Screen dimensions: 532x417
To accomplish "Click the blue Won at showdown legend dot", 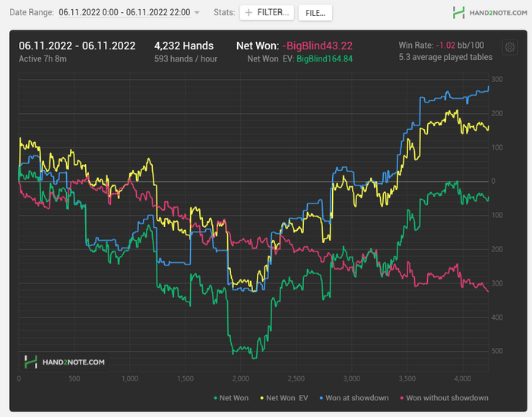I will (x=321, y=398).
